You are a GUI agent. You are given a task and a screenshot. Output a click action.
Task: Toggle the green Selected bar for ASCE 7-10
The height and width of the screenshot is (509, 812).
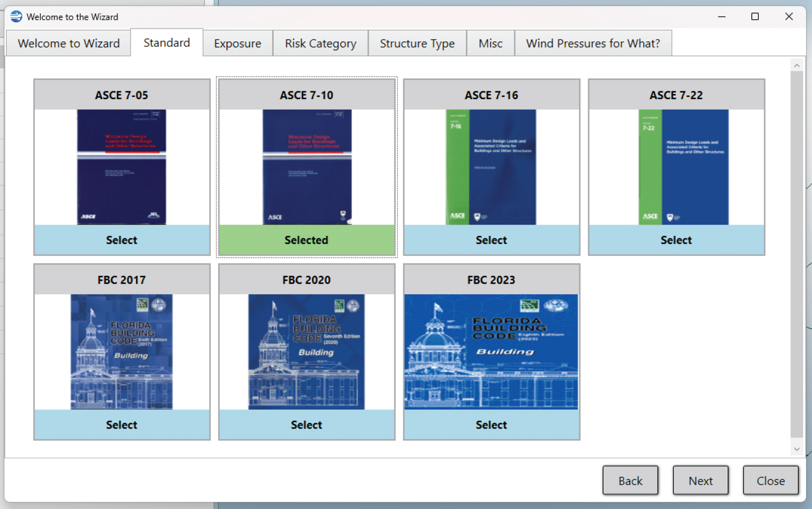(306, 240)
